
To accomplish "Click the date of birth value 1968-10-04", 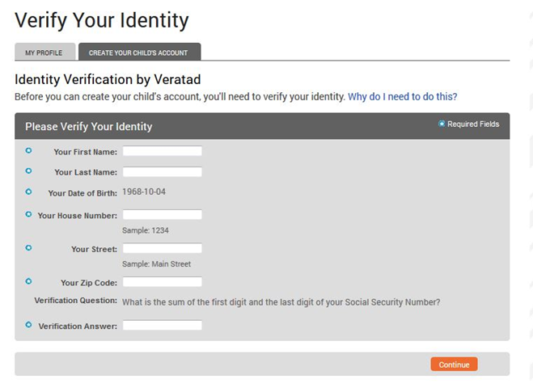I will (x=144, y=192).
